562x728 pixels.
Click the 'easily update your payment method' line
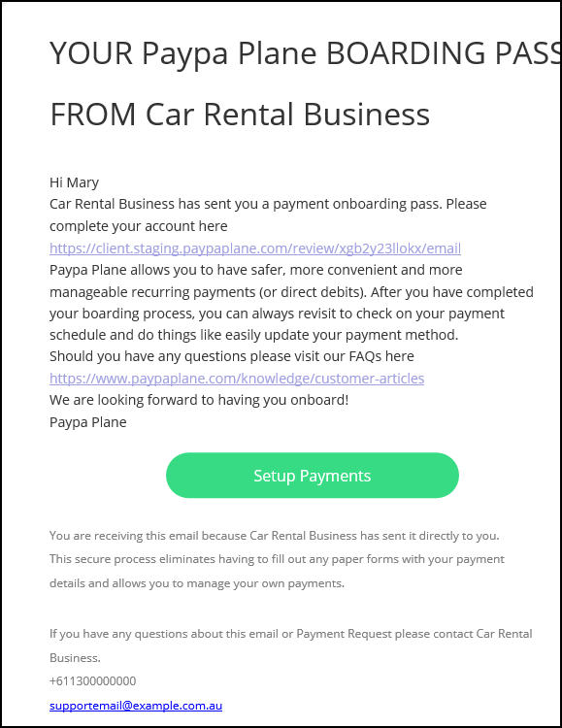click(254, 335)
